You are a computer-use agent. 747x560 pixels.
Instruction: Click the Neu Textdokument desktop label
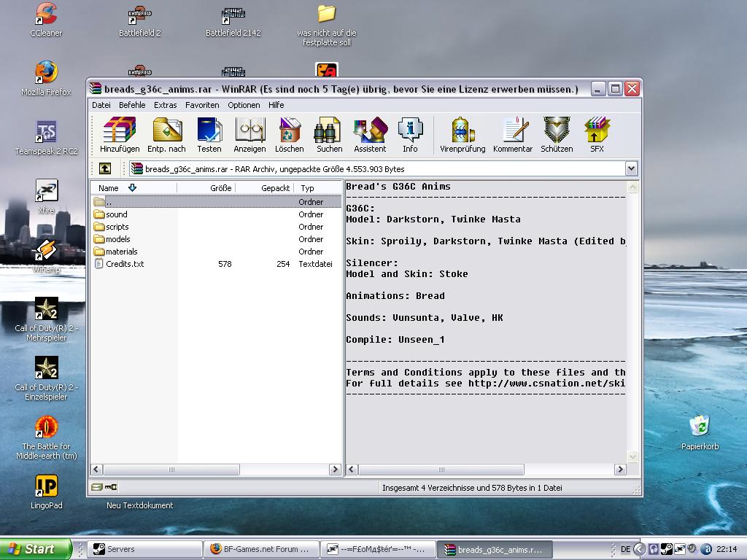coord(139,505)
